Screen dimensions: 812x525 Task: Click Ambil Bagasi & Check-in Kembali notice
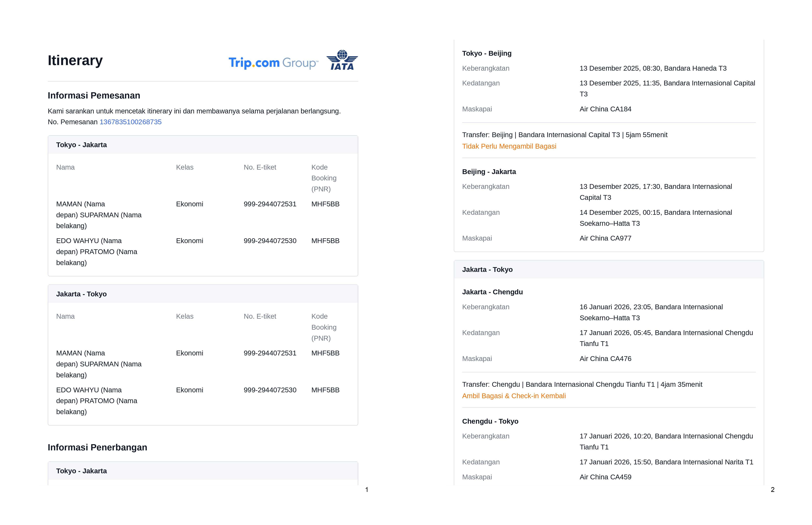pos(514,396)
